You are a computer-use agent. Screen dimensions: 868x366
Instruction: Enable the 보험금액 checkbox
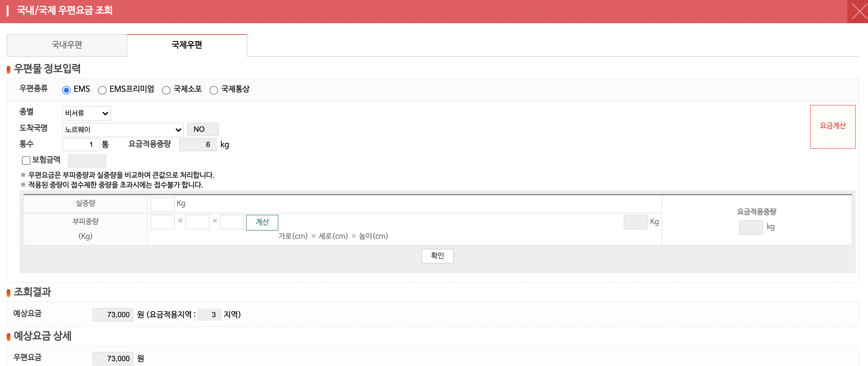26,160
